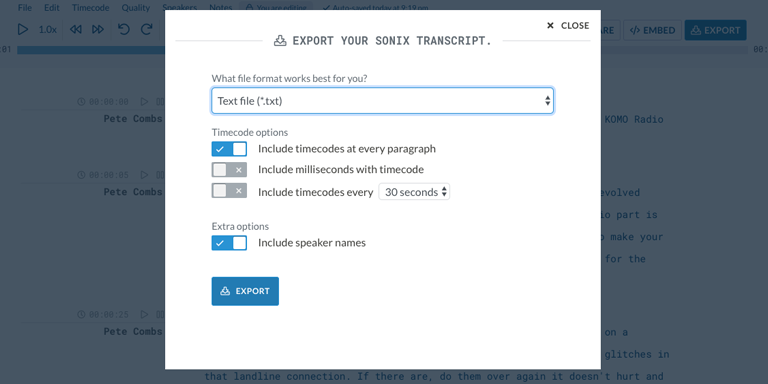This screenshot has width=768, height=384.
Task: Open the Timecode menu
Action: tap(91, 8)
